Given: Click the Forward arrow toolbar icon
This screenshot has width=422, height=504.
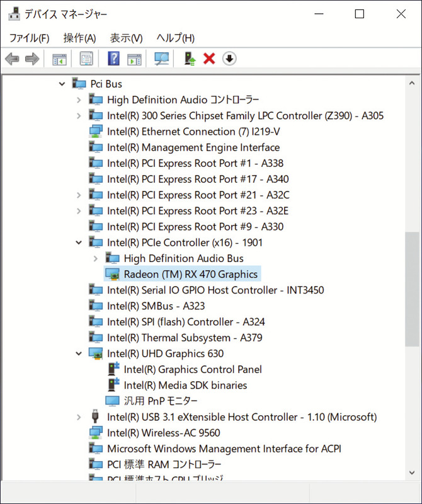Looking at the screenshot, I should [x=32, y=59].
